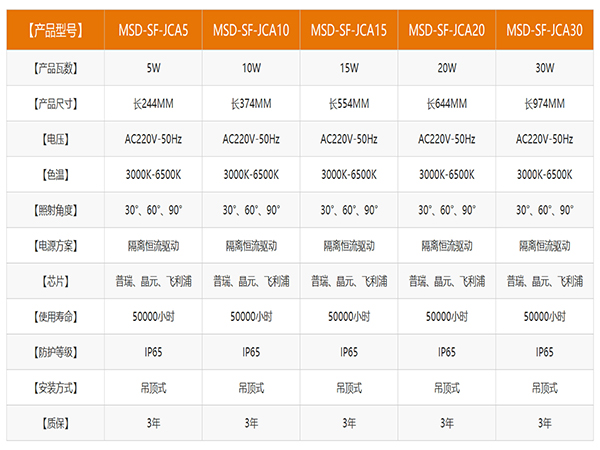This screenshot has height=450, width=600.
Task: Select the 【使用寿命】 row label
Action: click(x=55, y=317)
